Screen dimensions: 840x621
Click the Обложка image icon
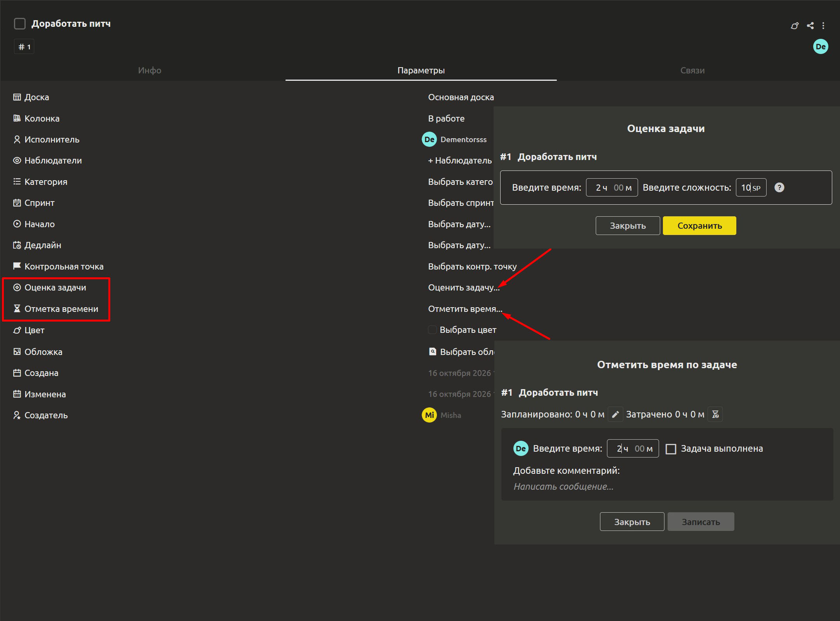17,351
